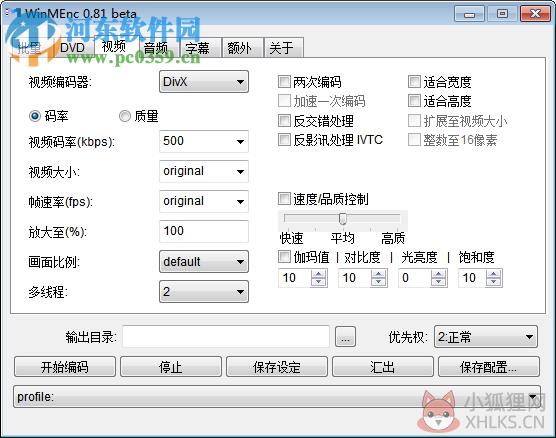Enable the 速度/品质控制 checkbox
This screenshot has width=556, height=438.
pyautogui.click(x=284, y=199)
